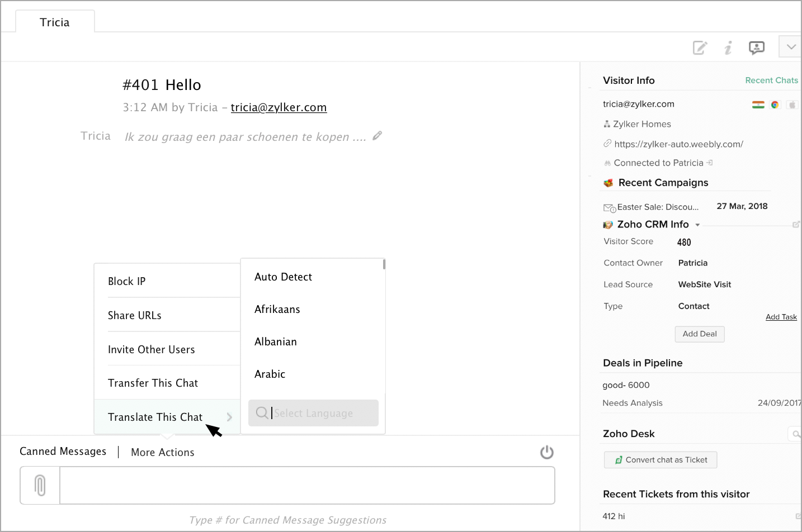
Task: Click the campaign mail icon beside Easter Sale
Action: tap(610, 208)
